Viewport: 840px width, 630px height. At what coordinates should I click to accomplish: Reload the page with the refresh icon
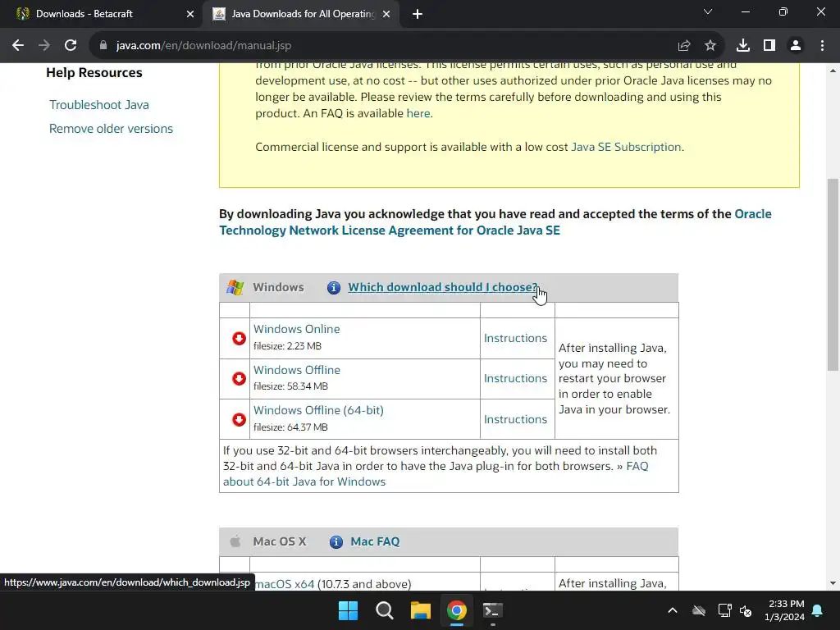coord(71,46)
